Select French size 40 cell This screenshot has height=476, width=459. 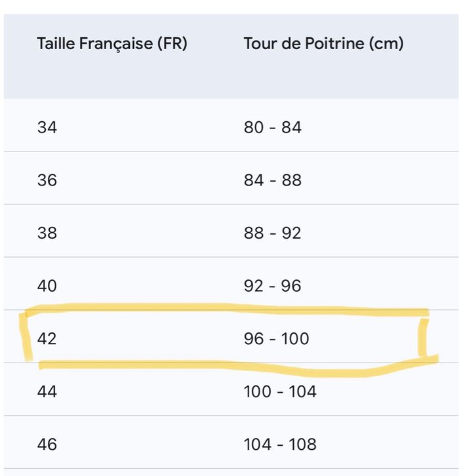[x=47, y=286]
